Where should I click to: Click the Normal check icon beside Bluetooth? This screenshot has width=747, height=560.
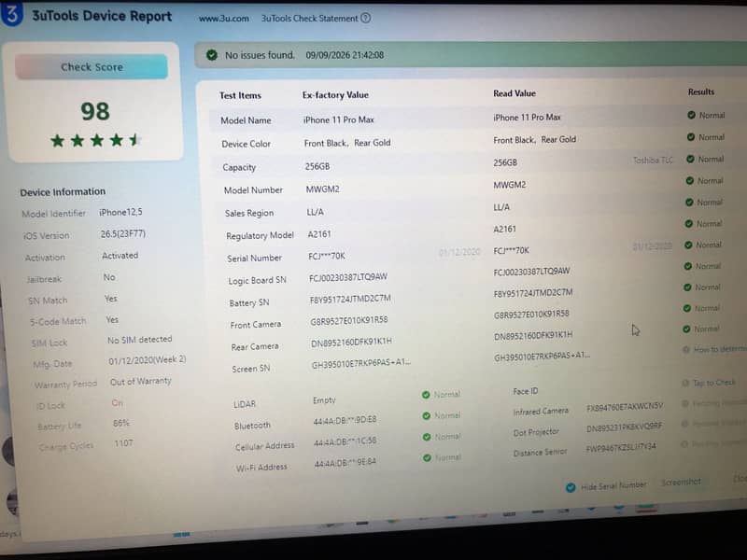pyautogui.click(x=427, y=416)
